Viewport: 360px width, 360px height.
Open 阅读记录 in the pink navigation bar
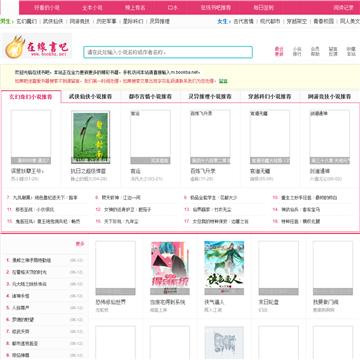[344, 7]
